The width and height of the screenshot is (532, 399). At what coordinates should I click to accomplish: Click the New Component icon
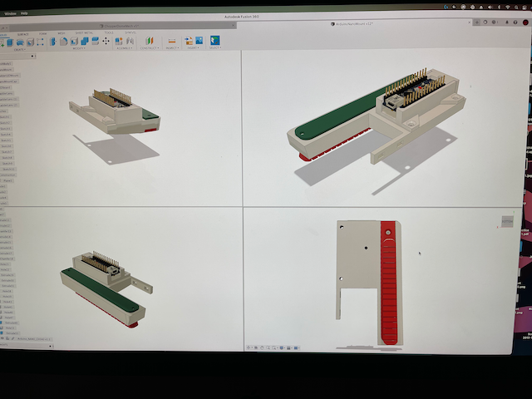[x=119, y=41]
